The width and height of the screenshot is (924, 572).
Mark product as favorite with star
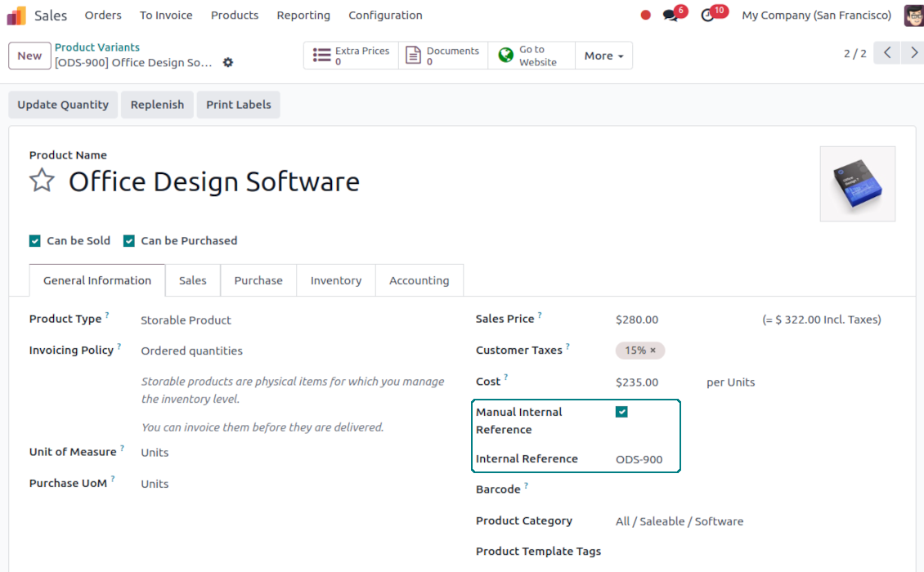(42, 181)
